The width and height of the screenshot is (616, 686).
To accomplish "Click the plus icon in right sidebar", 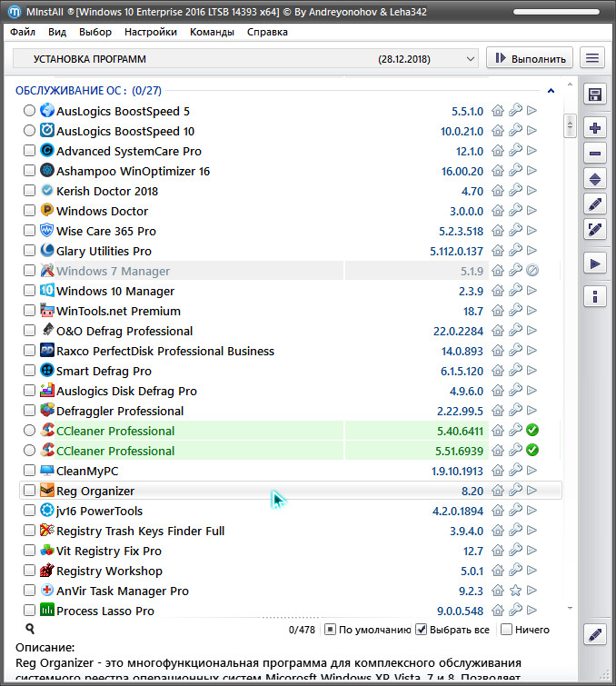I will pyautogui.click(x=595, y=128).
